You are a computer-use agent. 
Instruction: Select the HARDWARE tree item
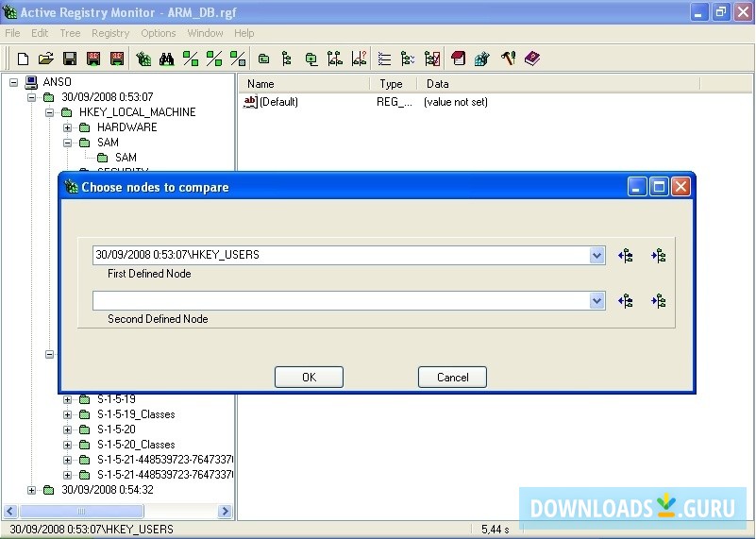click(126, 127)
